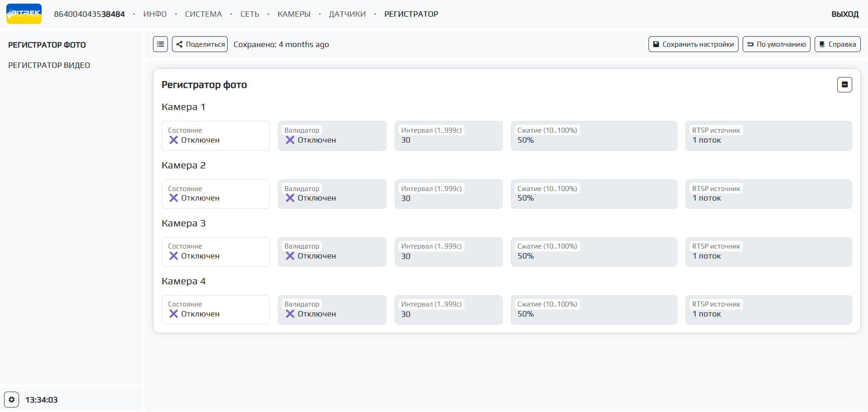Viewport: 868px width, 412px height.
Task: Click the Справка book icon
Action: 822,44
